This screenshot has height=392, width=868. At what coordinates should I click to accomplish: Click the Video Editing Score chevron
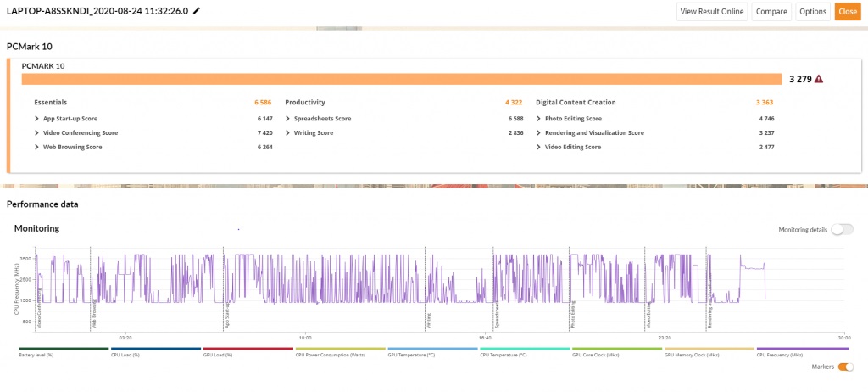[538, 148]
